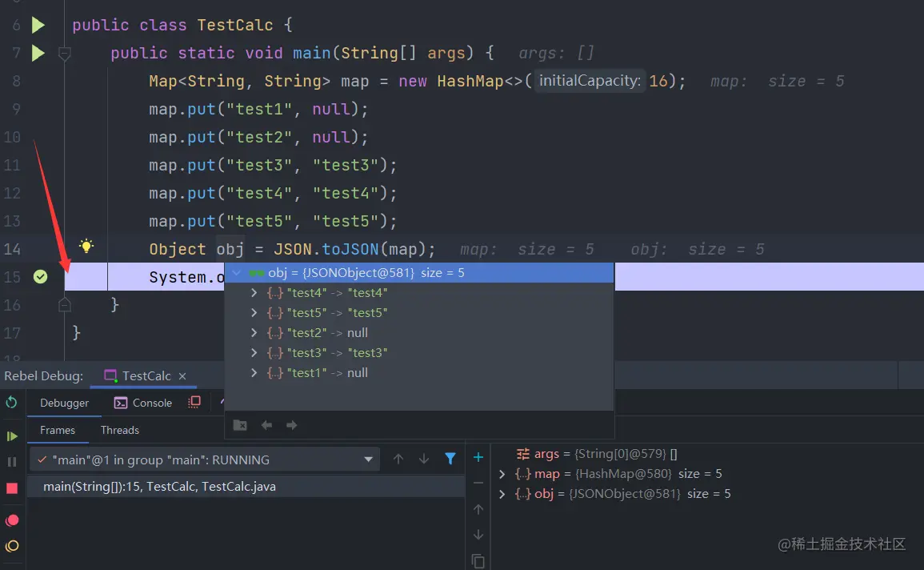
Task: Expand the "test2" -> null entry
Action: [x=254, y=333]
